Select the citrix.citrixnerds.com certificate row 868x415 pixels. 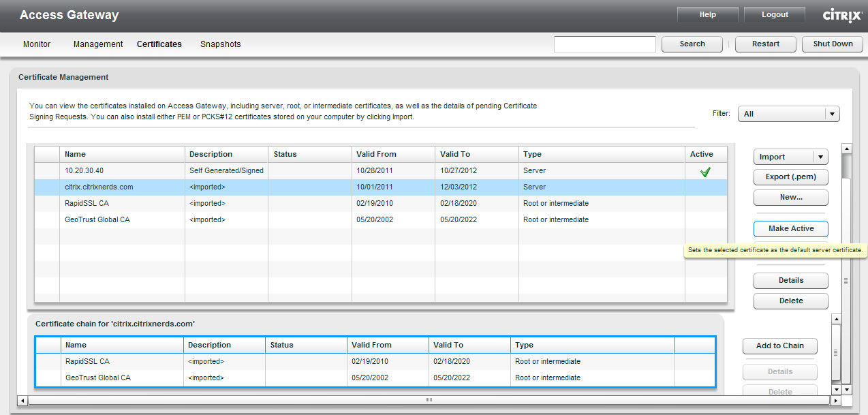pos(381,187)
